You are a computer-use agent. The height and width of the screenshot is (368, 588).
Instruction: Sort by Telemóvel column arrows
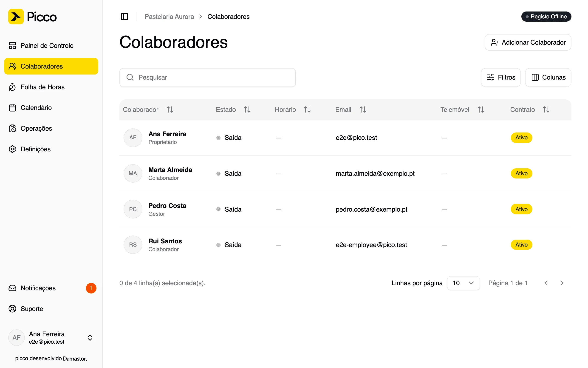481,109
